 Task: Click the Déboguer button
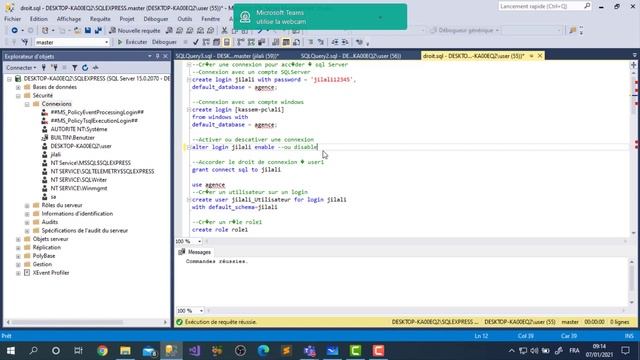click(x=164, y=42)
